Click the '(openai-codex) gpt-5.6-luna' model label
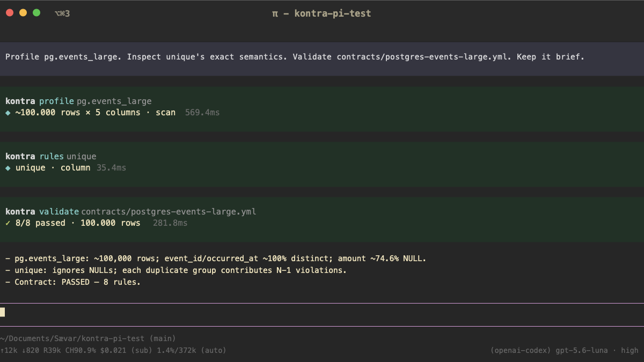This screenshot has height=362, width=644. coord(549,350)
